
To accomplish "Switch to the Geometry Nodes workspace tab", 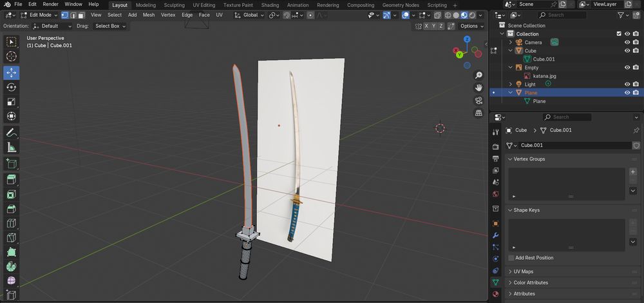I will (401, 5).
